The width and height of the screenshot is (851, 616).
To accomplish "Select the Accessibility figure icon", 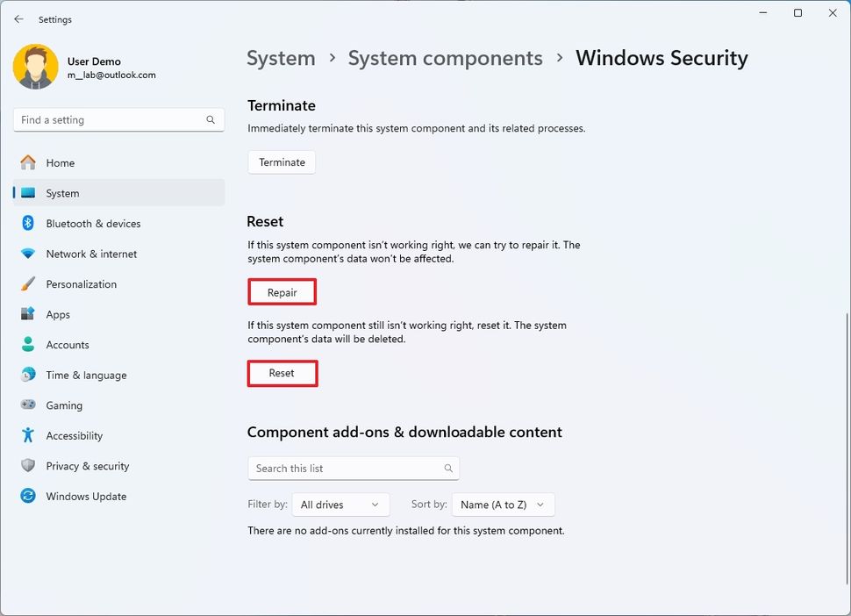I will point(28,435).
